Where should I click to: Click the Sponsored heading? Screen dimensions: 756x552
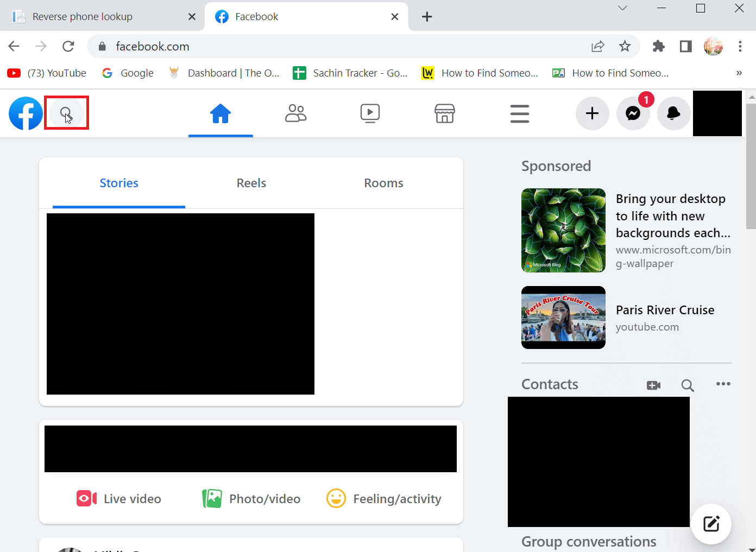coord(556,166)
